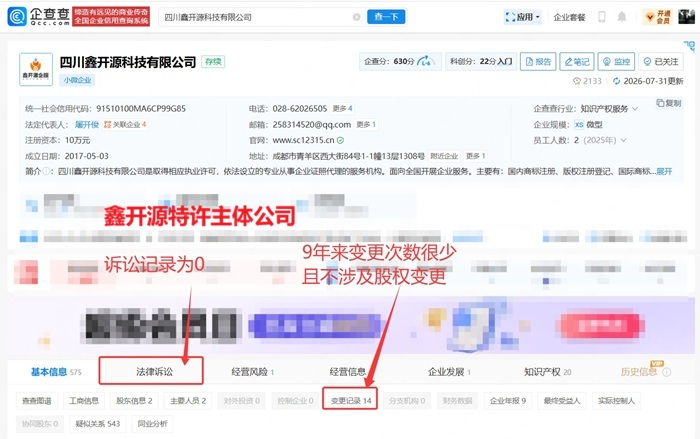Click the company logo thumbnail
The image size is (700, 439).
pos(36,69)
